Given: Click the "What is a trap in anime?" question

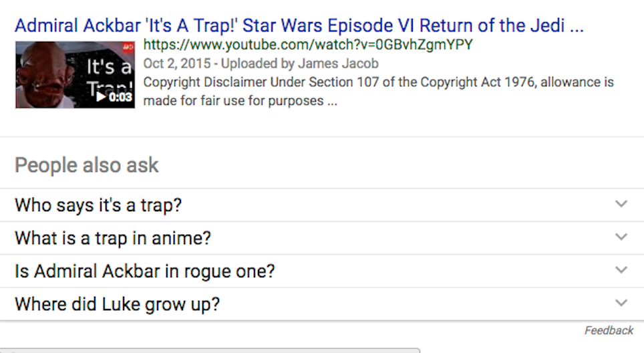Looking at the screenshot, I should 113,238.
